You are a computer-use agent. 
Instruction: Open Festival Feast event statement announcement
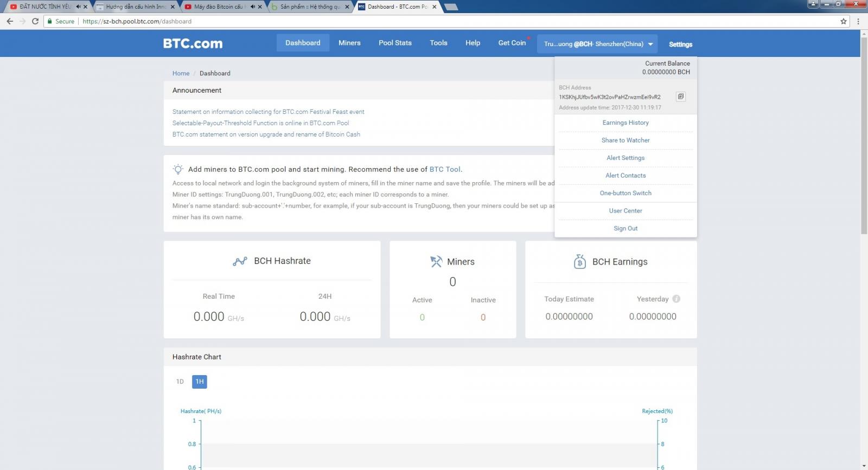point(269,112)
